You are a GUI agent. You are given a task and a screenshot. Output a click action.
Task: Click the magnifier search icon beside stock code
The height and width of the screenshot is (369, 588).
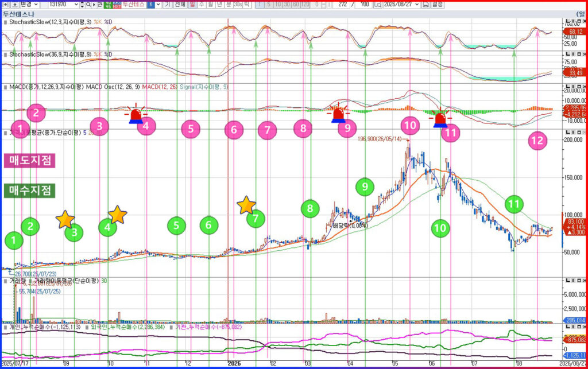(x=88, y=5)
